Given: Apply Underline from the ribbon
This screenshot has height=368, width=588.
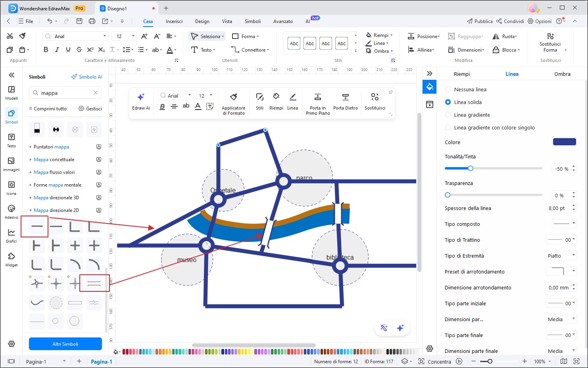Looking at the screenshot, I should coord(68,50).
